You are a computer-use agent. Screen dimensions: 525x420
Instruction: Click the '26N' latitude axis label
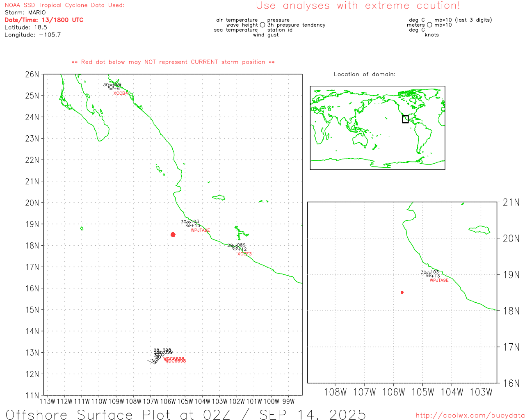click(32, 75)
